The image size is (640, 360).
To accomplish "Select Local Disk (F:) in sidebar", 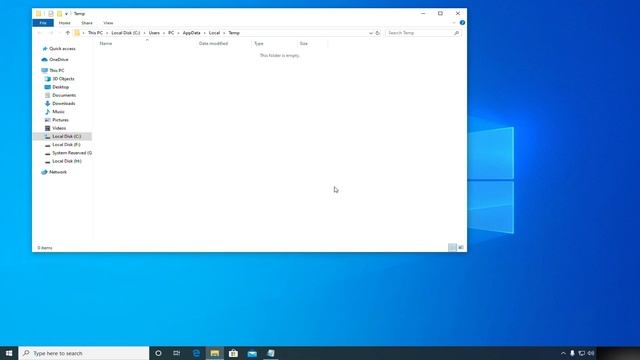I will 66,144.
